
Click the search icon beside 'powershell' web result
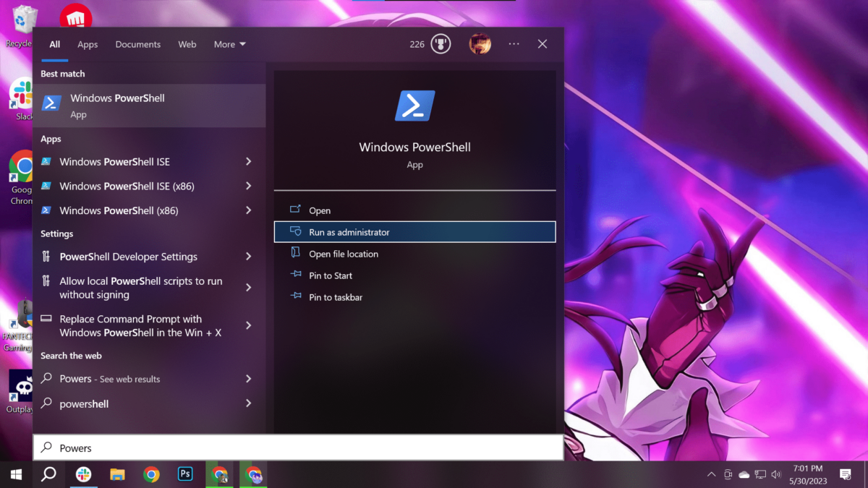click(46, 403)
